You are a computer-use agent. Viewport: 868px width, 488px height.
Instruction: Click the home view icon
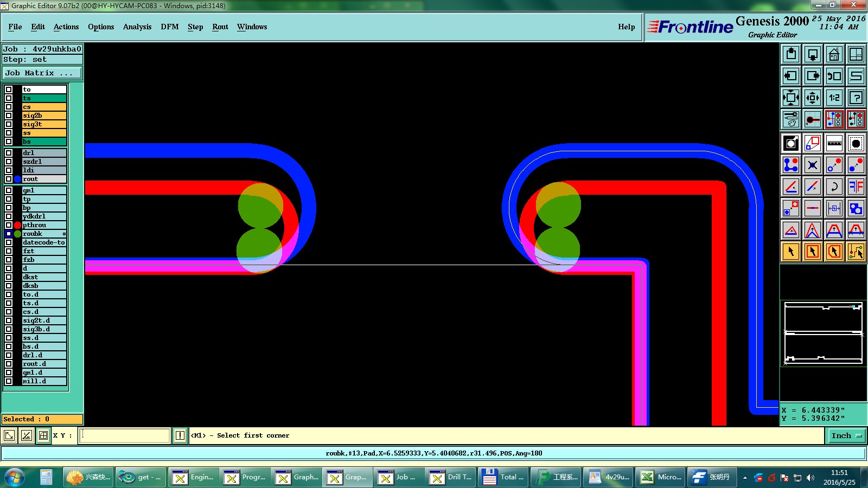[x=834, y=54]
